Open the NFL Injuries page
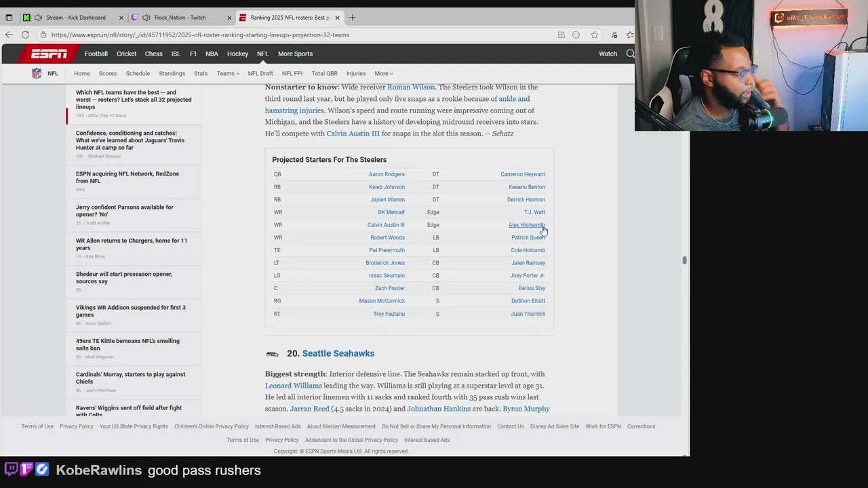The height and width of the screenshot is (488, 868). coord(356,73)
